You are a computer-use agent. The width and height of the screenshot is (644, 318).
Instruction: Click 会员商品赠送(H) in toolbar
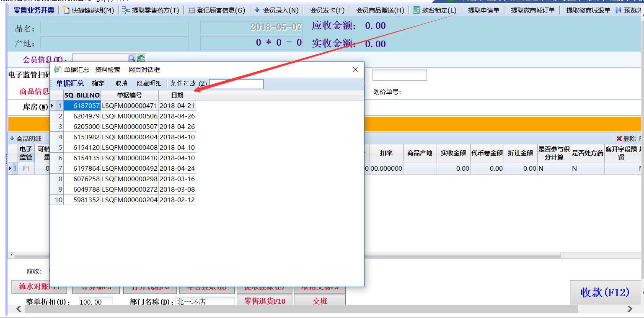coord(380,10)
